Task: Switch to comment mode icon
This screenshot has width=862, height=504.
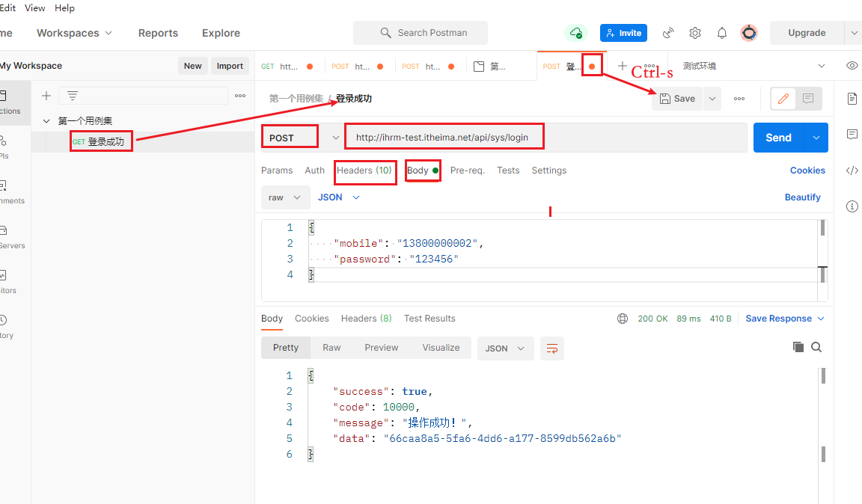Action: click(807, 99)
